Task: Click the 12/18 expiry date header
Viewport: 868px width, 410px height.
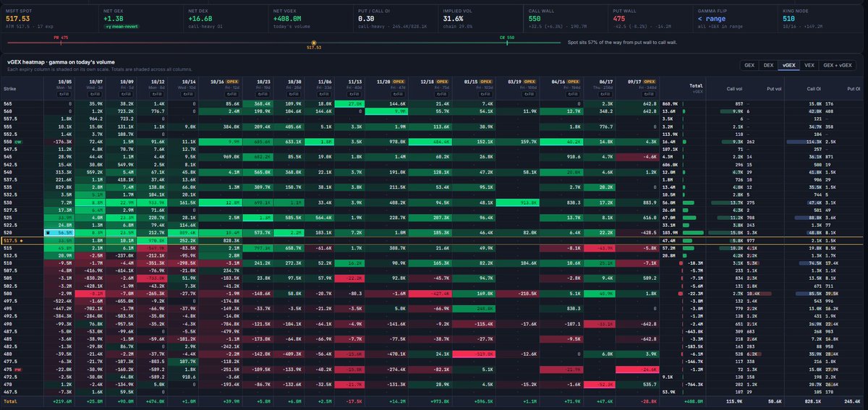Action: click(427, 82)
